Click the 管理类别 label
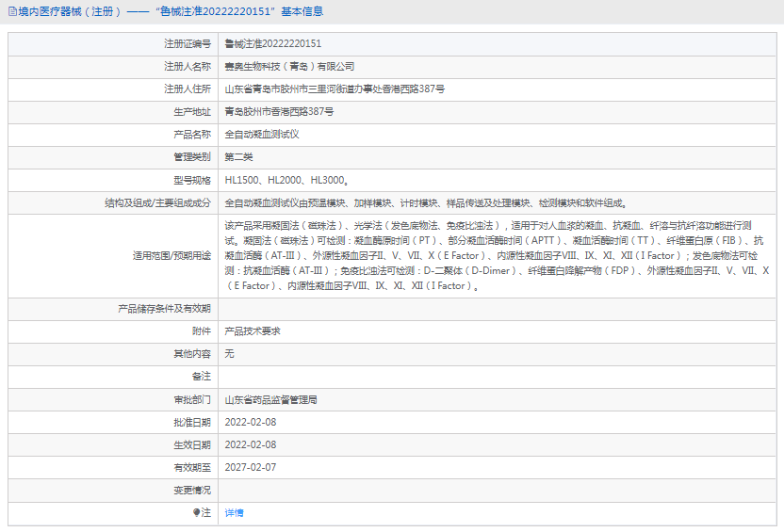Viewport: 784px width, 532px height. (192, 157)
